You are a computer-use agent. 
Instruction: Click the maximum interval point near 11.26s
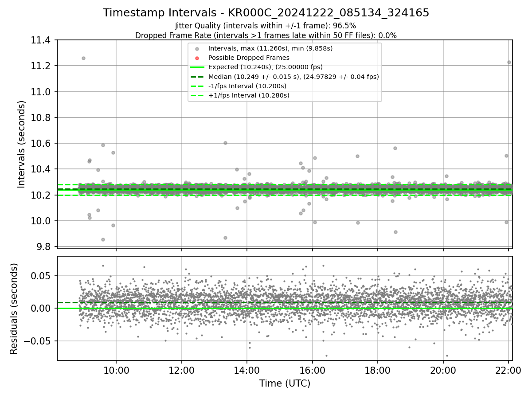coord(83,58)
